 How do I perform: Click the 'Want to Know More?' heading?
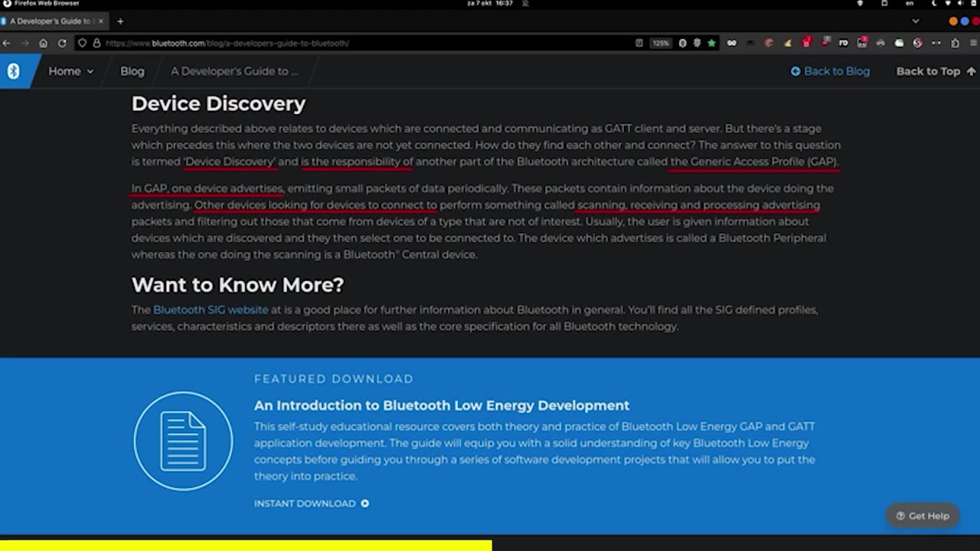[237, 285]
